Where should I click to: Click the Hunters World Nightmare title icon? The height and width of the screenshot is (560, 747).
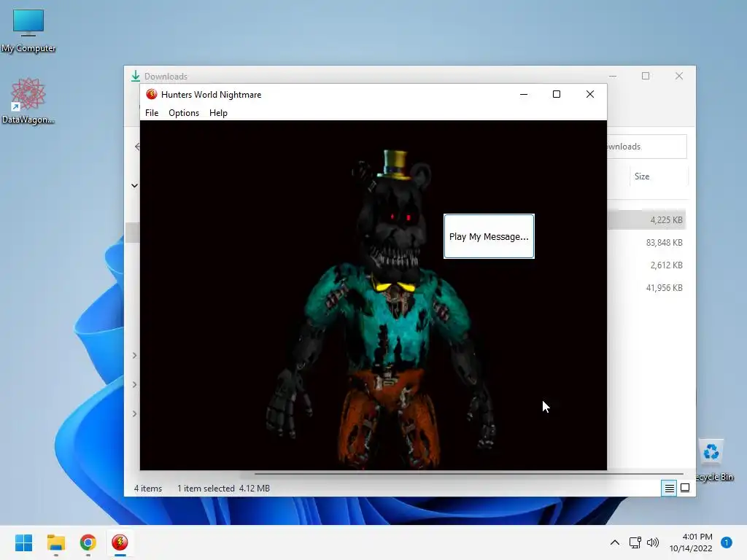(x=152, y=94)
